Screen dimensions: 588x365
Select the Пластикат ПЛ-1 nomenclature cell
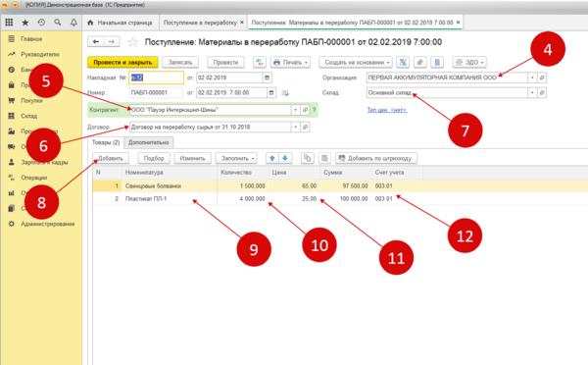pyautogui.click(x=170, y=198)
